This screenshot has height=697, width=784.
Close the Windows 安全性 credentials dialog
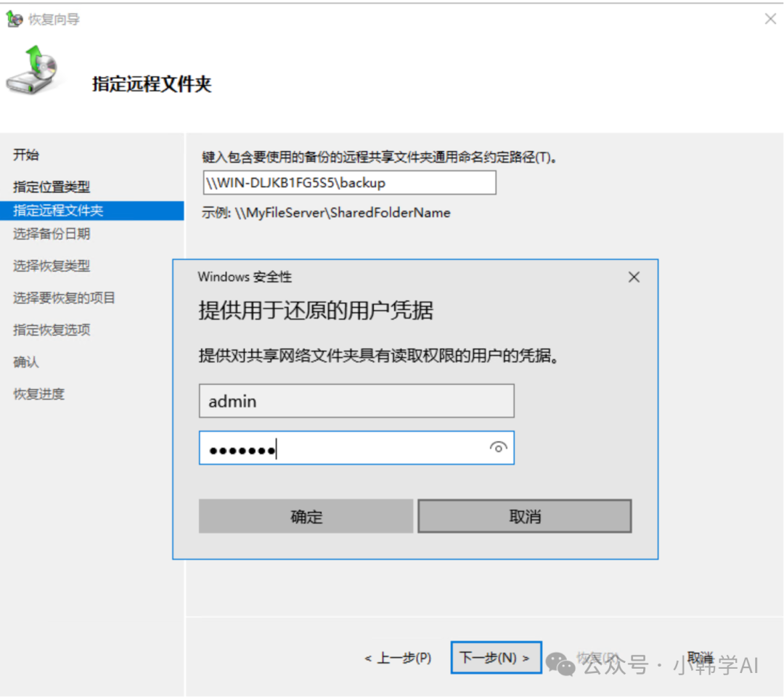(634, 277)
